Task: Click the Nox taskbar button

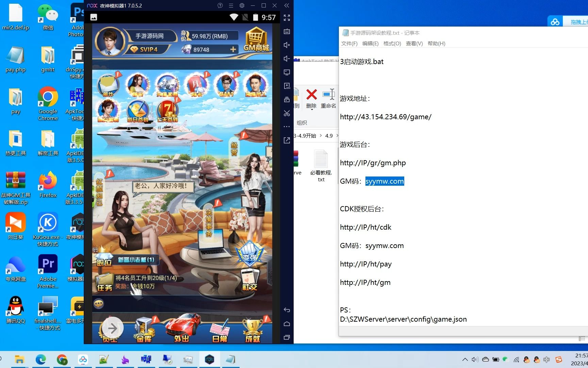Action: tap(209, 359)
